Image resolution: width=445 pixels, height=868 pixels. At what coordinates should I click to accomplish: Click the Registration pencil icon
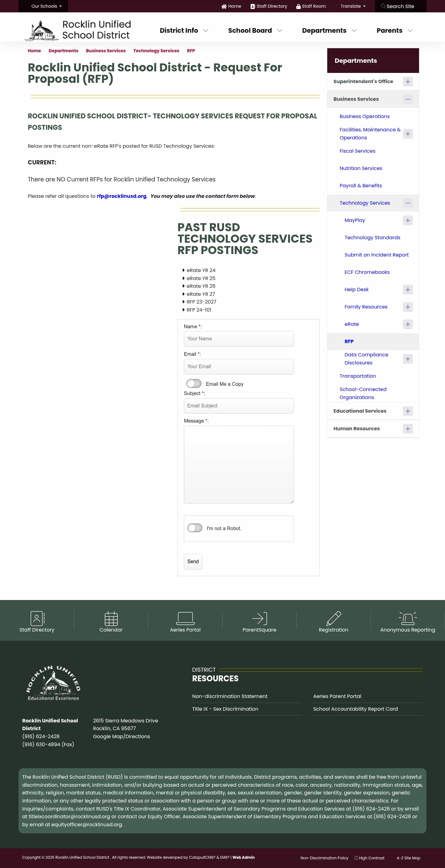[x=333, y=618]
